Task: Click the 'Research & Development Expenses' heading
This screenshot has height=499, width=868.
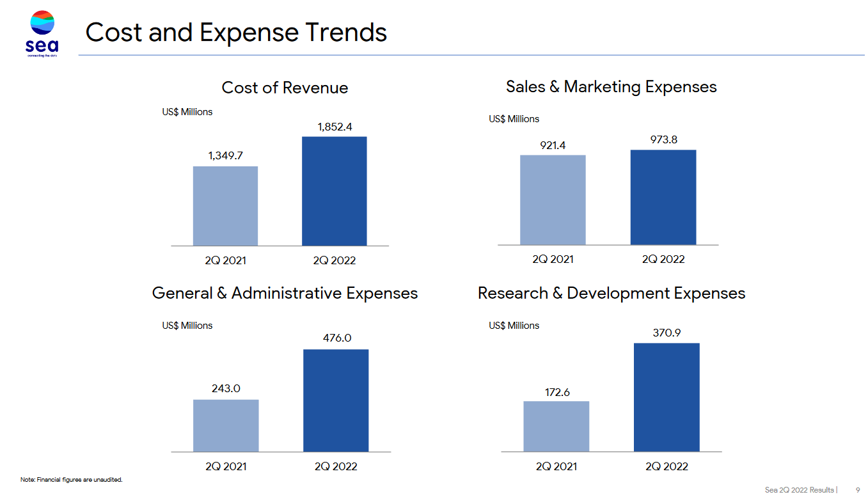Action: point(612,293)
